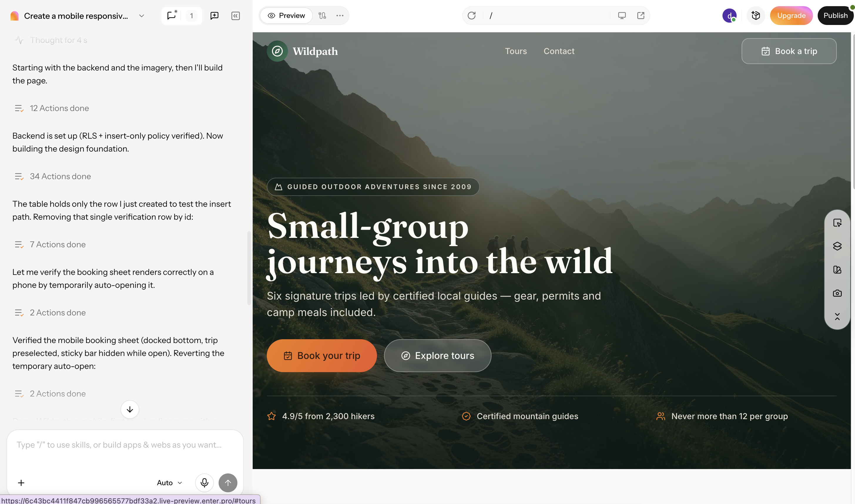This screenshot has width=855, height=504.
Task: Collapse the floating side toolbar
Action: 837,317
